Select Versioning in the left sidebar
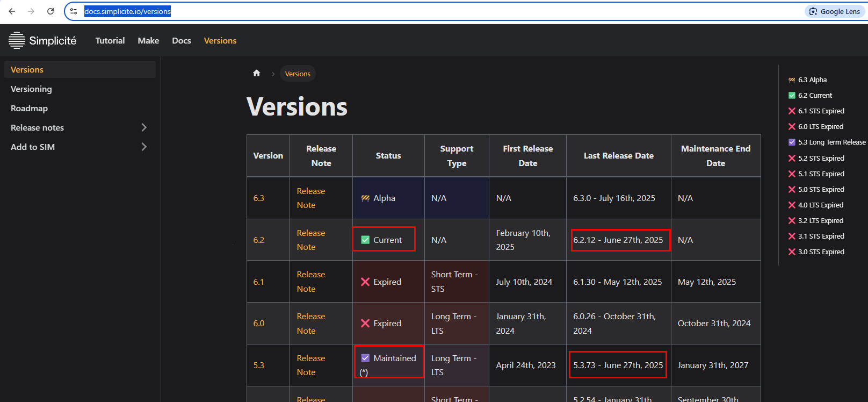Screen dimensions: 868x402 tap(80, 89)
